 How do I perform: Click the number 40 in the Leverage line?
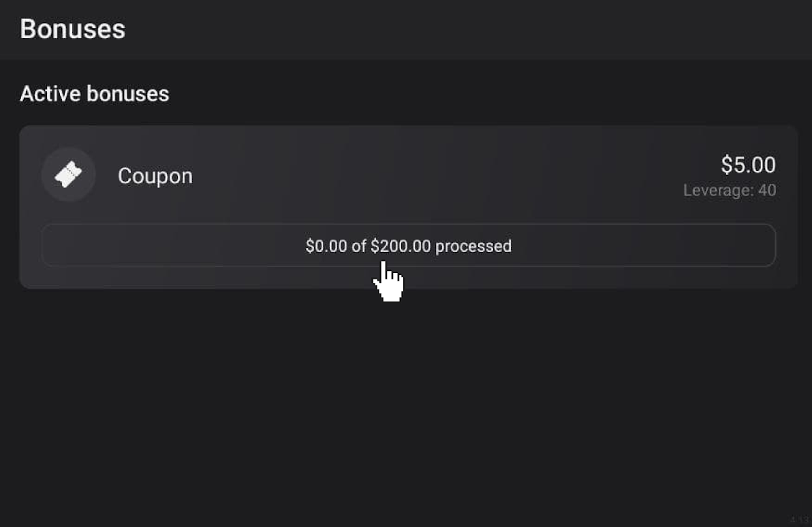767,190
